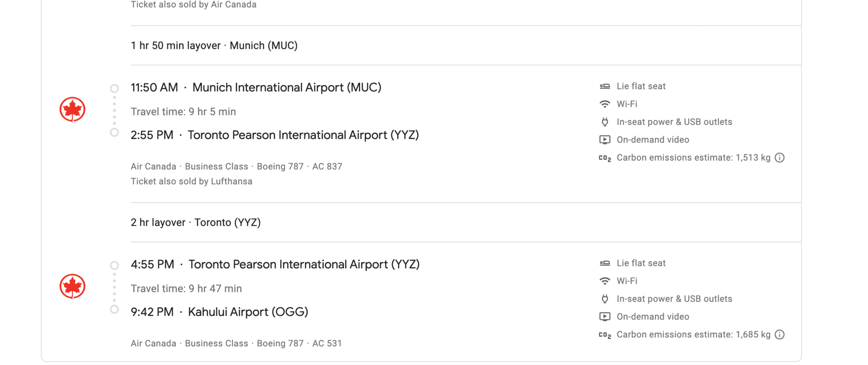Click Carbon emissions estimate: 1,685 kg text

point(693,335)
